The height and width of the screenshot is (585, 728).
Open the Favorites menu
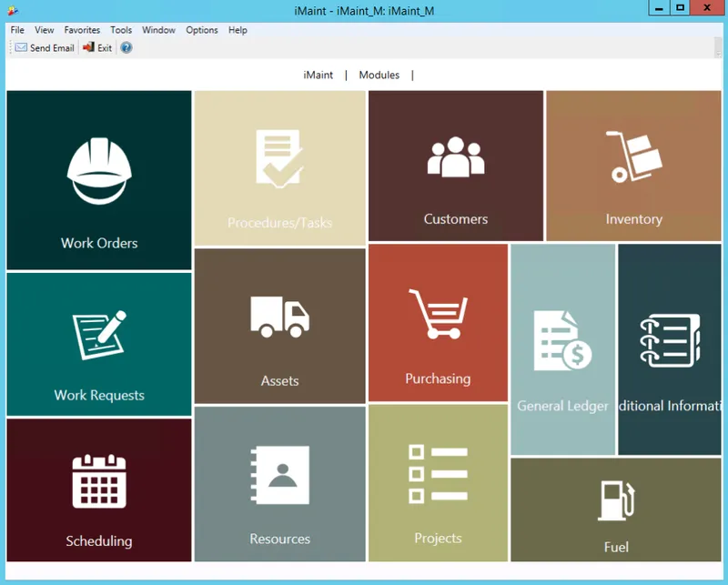click(x=82, y=30)
